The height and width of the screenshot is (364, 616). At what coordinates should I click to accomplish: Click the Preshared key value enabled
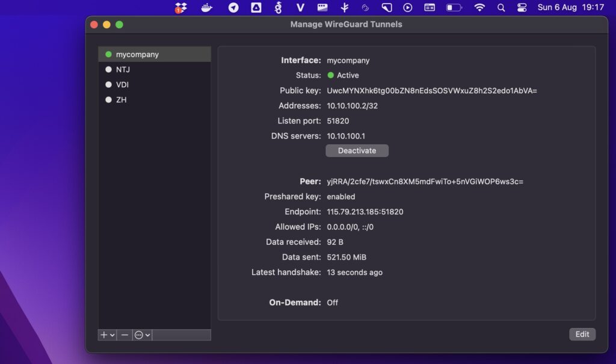pyautogui.click(x=341, y=197)
